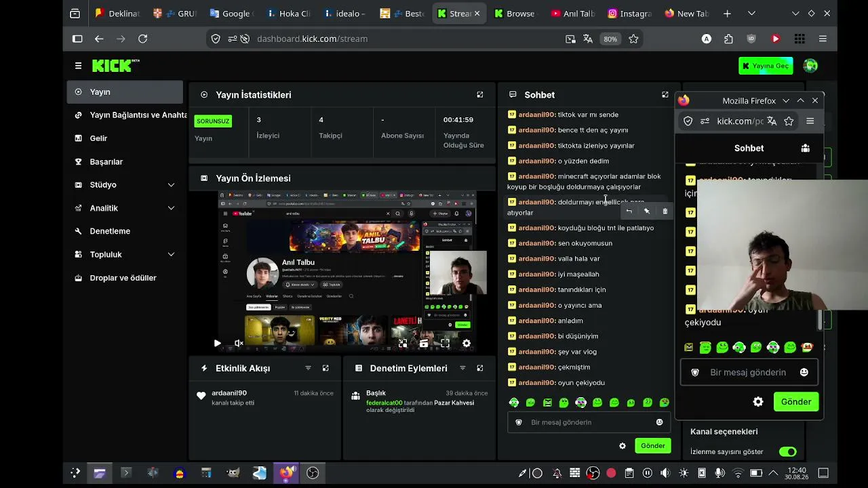Switch to the Instagram browser tab

(x=629, y=14)
